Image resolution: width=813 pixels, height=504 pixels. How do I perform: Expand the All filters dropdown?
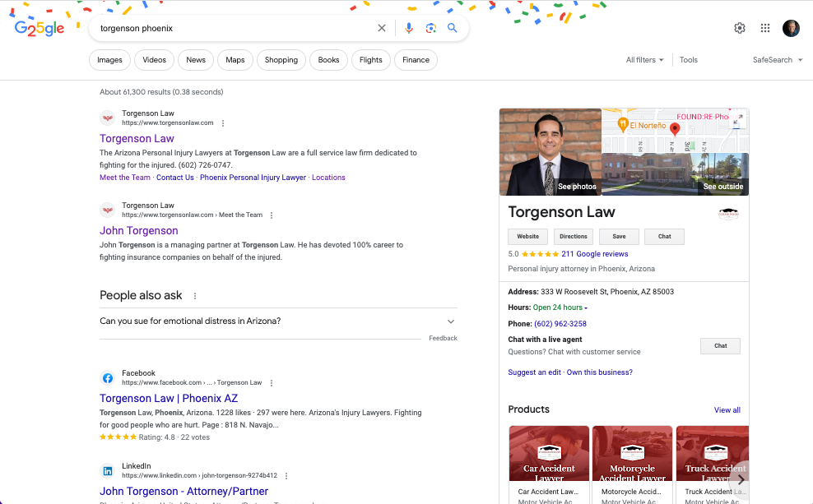click(x=644, y=60)
